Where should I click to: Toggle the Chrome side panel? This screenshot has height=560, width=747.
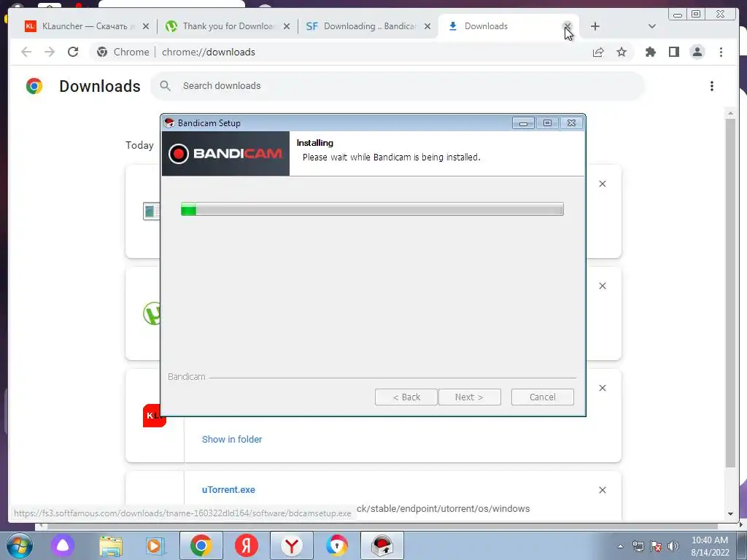(x=673, y=52)
